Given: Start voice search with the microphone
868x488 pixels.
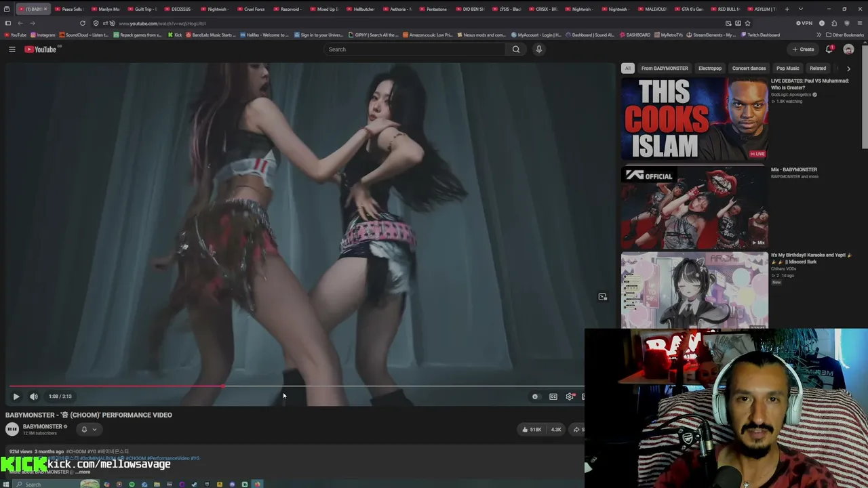Looking at the screenshot, I should coord(539,49).
